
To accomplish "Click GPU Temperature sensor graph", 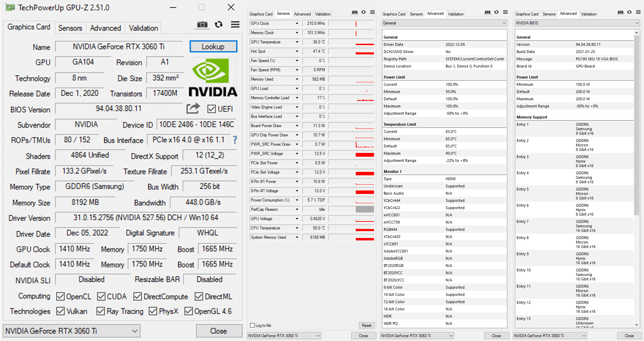I will (x=351, y=42).
